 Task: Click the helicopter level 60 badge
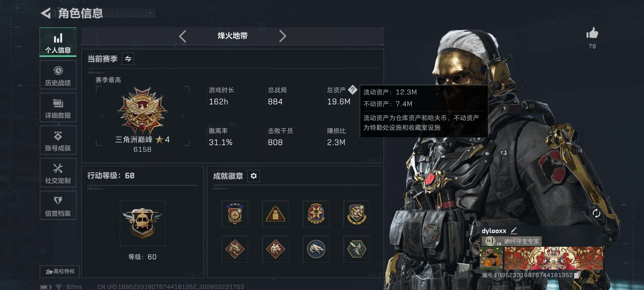[142, 223]
